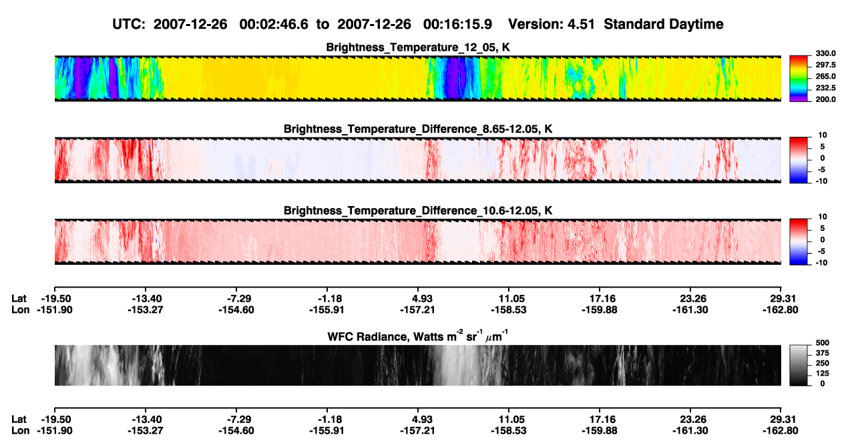Click latitude 11.05 on the bottom axis below WFC strip
The height and width of the screenshot is (445, 868).
click(509, 420)
